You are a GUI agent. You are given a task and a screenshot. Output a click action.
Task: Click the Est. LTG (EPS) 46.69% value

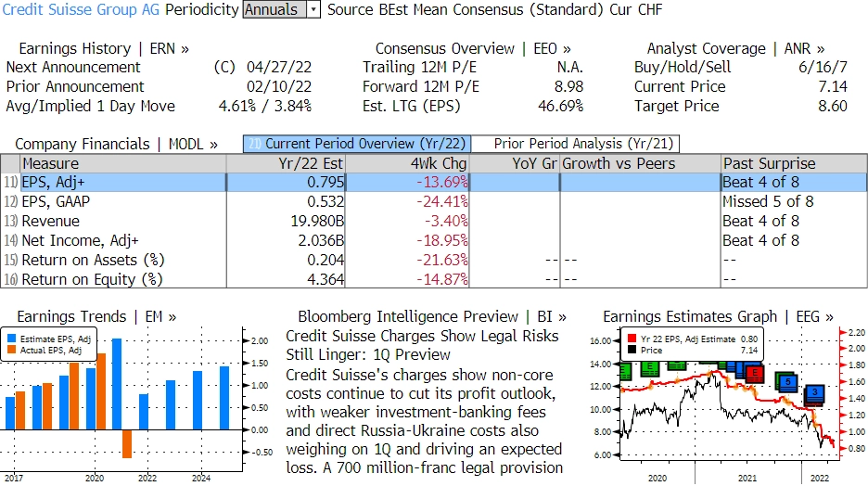pos(560,107)
